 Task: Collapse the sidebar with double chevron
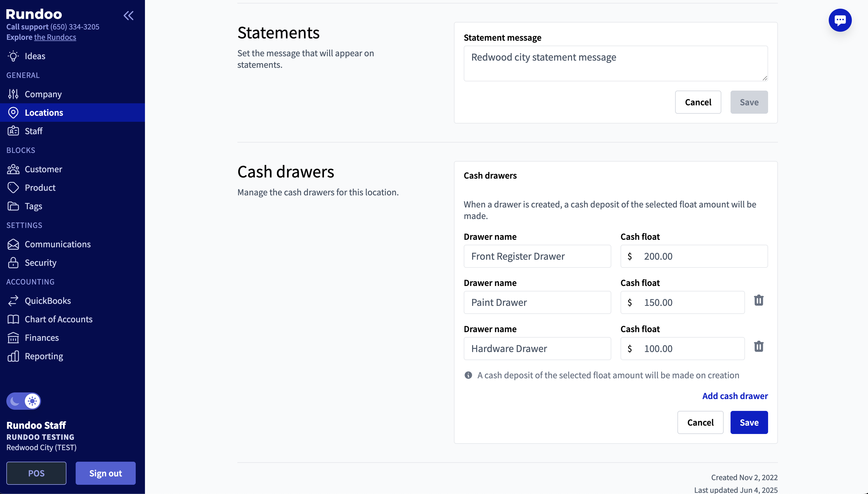(128, 15)
